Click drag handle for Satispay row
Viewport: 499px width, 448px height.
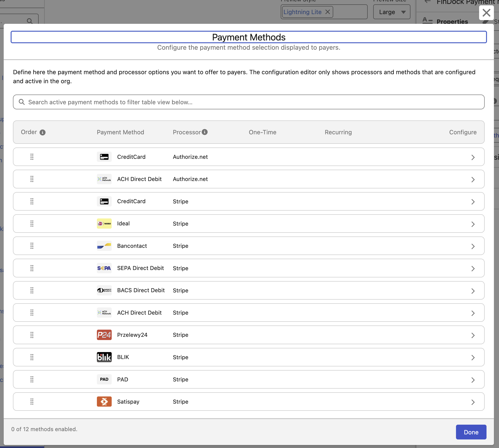pyautogui.click(x=32, y=402)
